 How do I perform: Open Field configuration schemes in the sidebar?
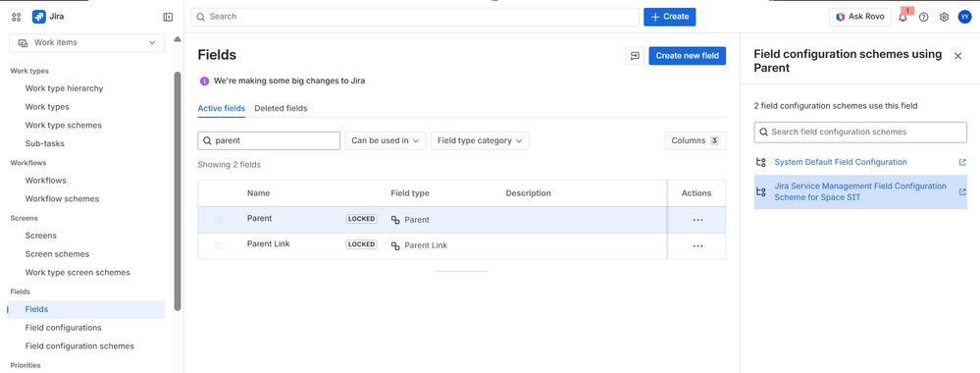79,346
